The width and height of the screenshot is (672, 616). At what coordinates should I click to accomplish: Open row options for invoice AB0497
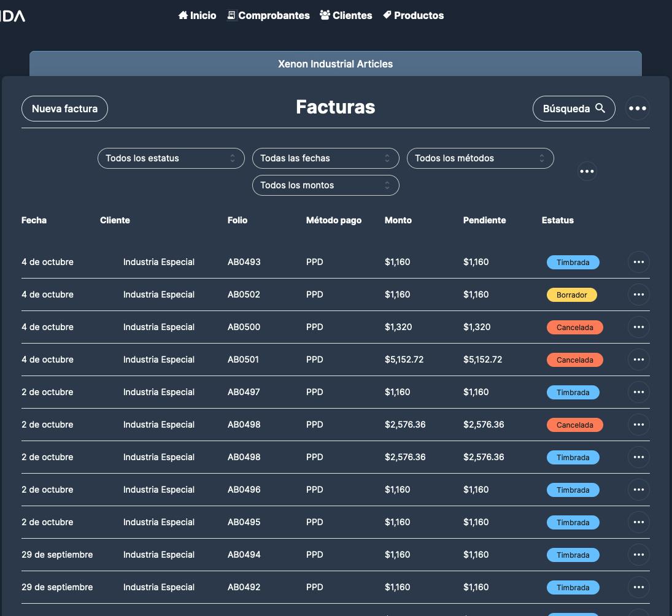[638, 392]
